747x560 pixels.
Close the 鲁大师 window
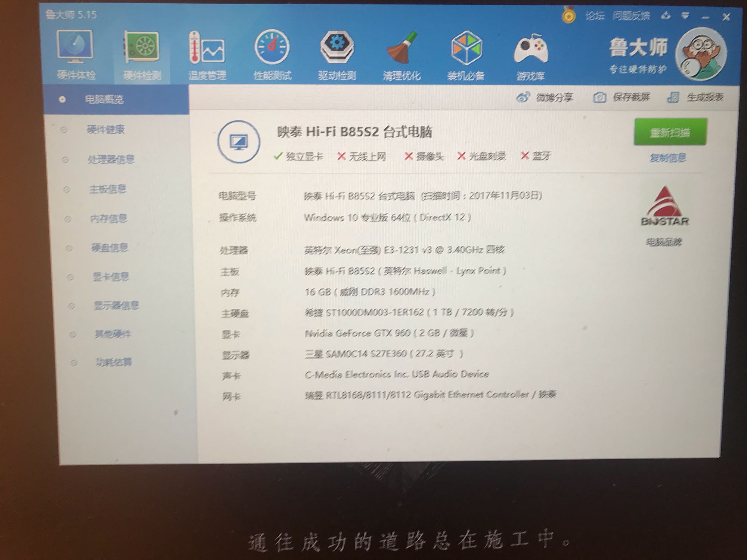coord(726,17)
